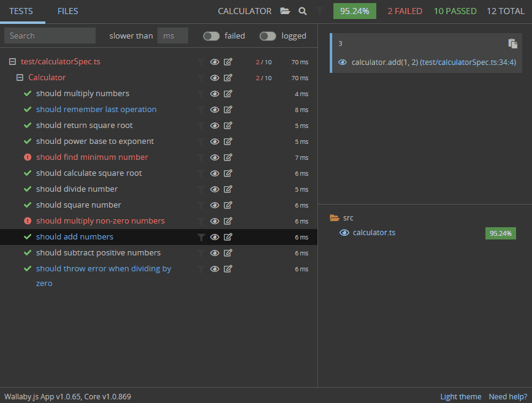Click the search magnifier icon in header
Viewport: 532px width, 403px height.
303,11
